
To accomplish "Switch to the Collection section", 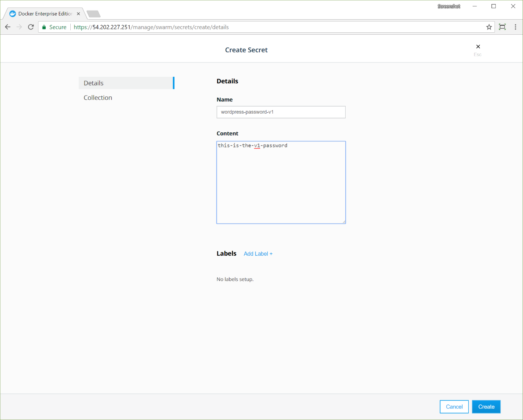I will (x=98, y=98).
